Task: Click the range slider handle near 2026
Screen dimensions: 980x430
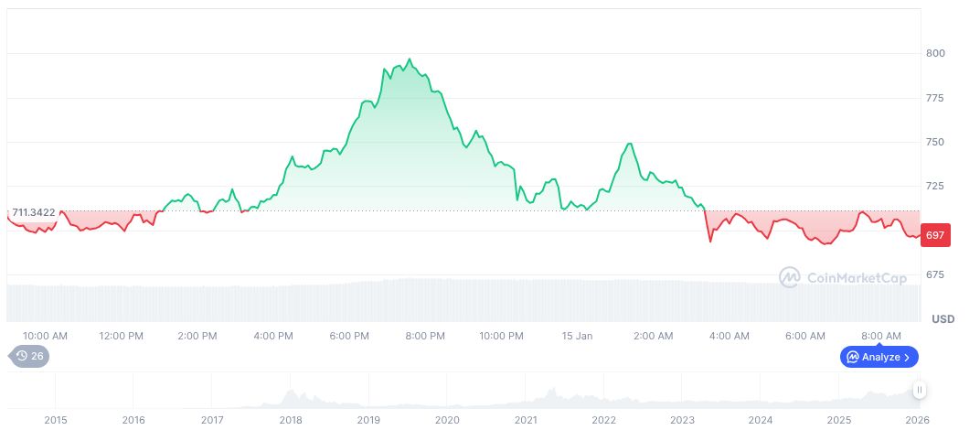Action: 920,390
